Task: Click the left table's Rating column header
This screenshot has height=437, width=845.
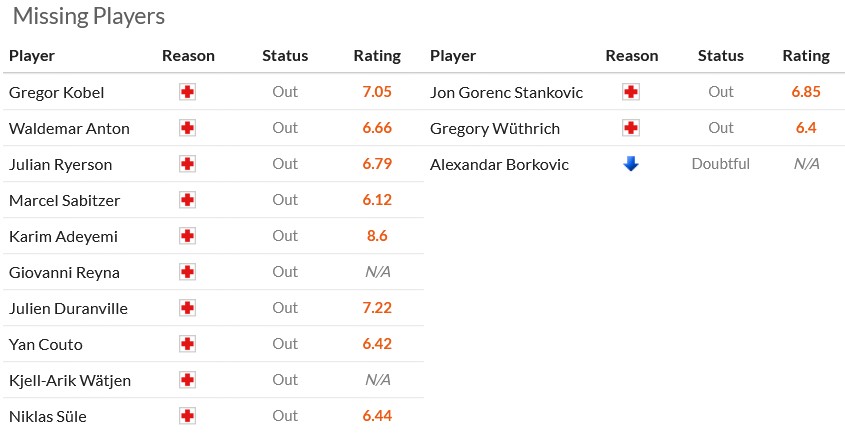Action: click(377, 56)
